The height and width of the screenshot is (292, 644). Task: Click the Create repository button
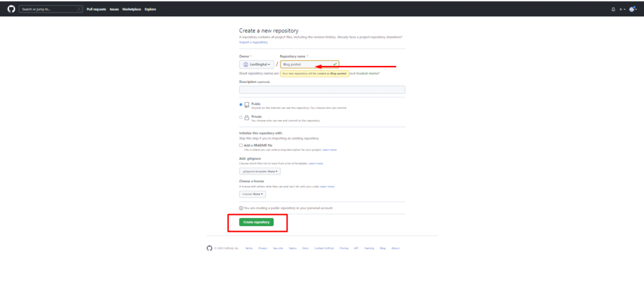[x=257, y=222]
